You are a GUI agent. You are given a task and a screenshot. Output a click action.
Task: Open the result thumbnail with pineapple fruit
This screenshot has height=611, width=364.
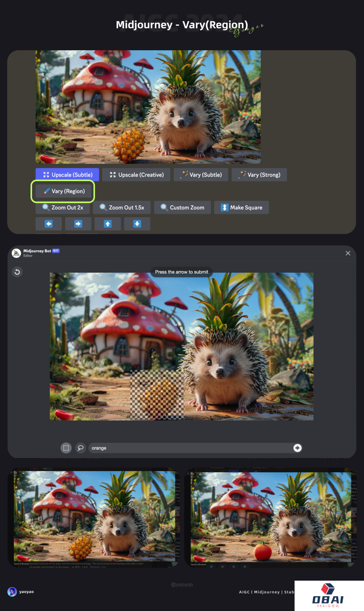coord(94,516)
